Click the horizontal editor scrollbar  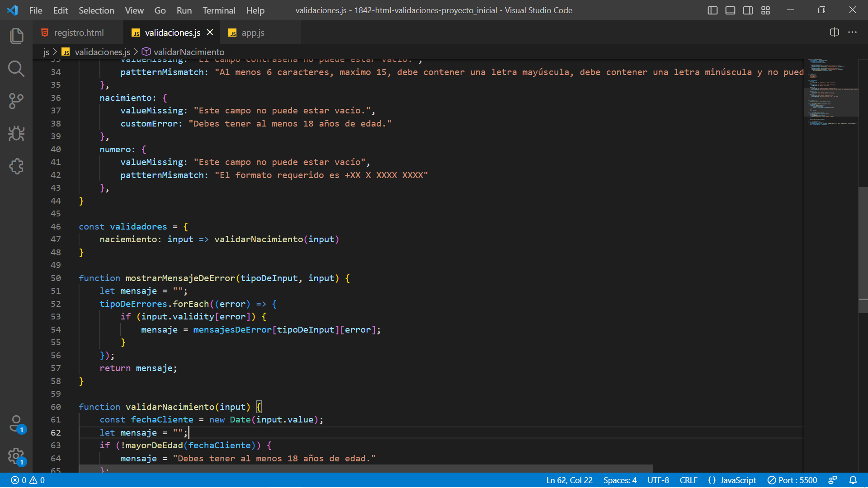point(366,469)
